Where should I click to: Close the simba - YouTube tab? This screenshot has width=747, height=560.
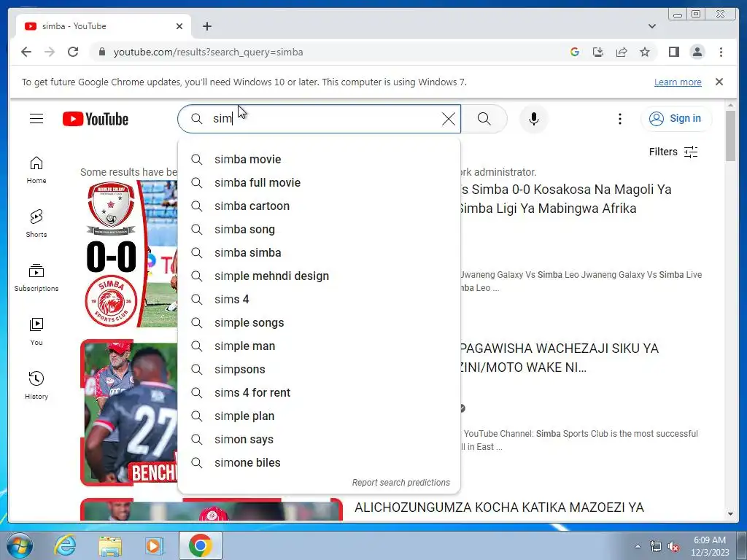pos(179,26)
